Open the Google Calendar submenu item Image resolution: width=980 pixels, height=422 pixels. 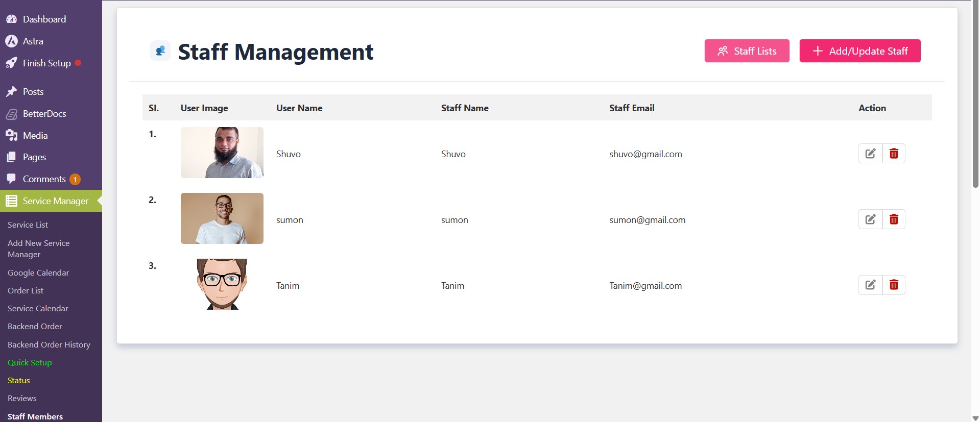(38, 273)
